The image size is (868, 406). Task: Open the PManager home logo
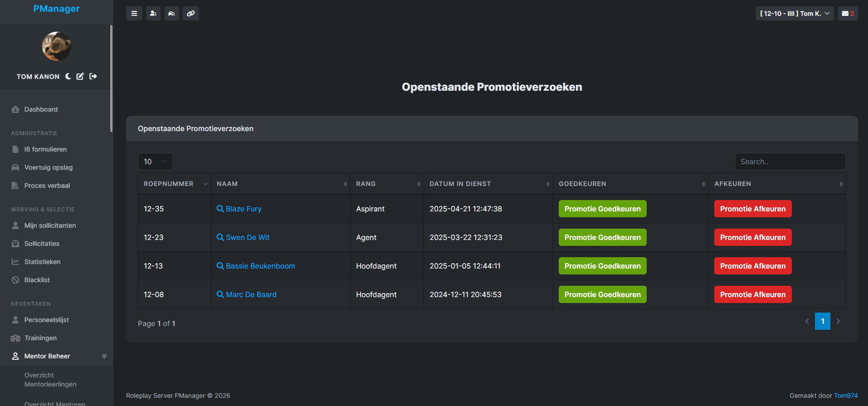57,9
